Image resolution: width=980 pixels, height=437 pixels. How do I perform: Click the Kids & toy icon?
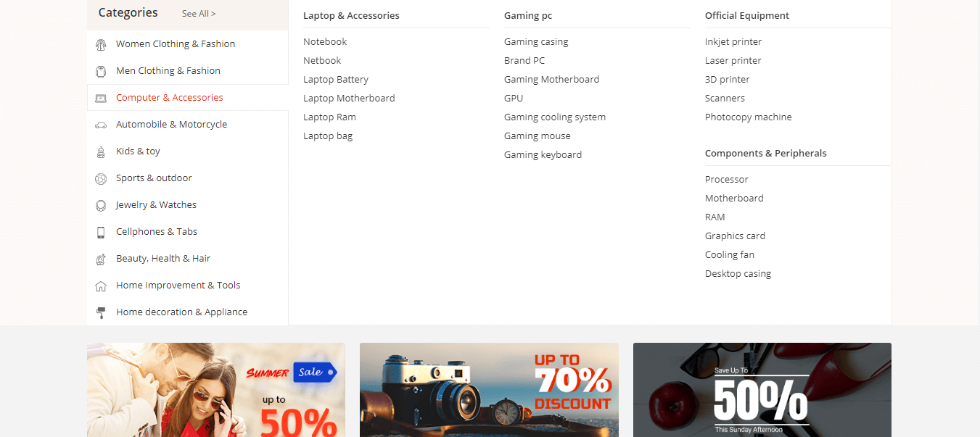tap(101, 152)
